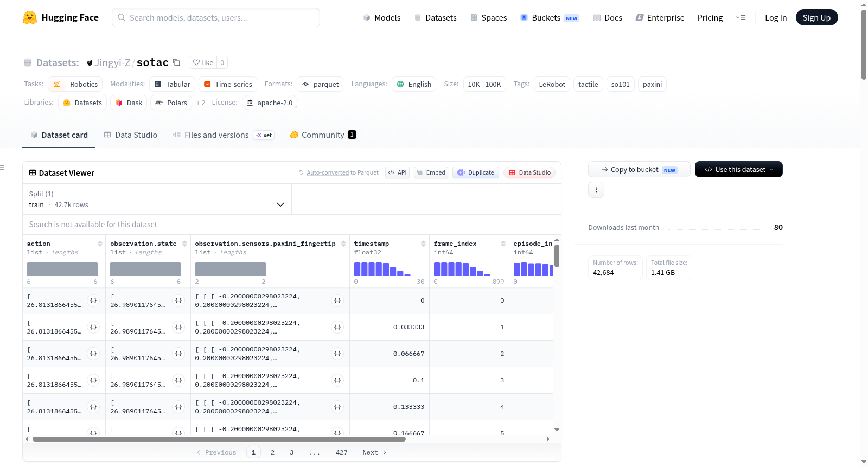Image resolution: width=868 pixels, height=467 pixels.
Task: Expand observation.state cell in frame_index 1 row
Action: [x=178, y=327]
